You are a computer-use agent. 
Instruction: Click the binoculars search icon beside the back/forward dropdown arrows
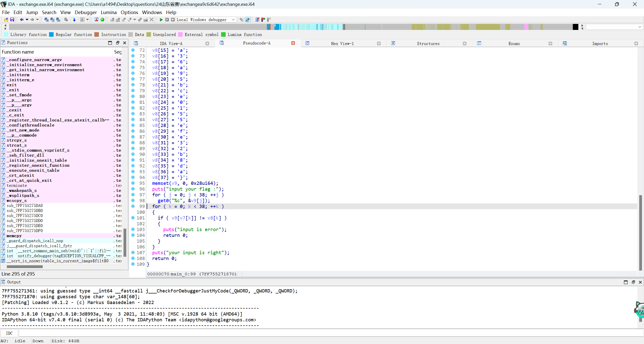coord(47,20)
